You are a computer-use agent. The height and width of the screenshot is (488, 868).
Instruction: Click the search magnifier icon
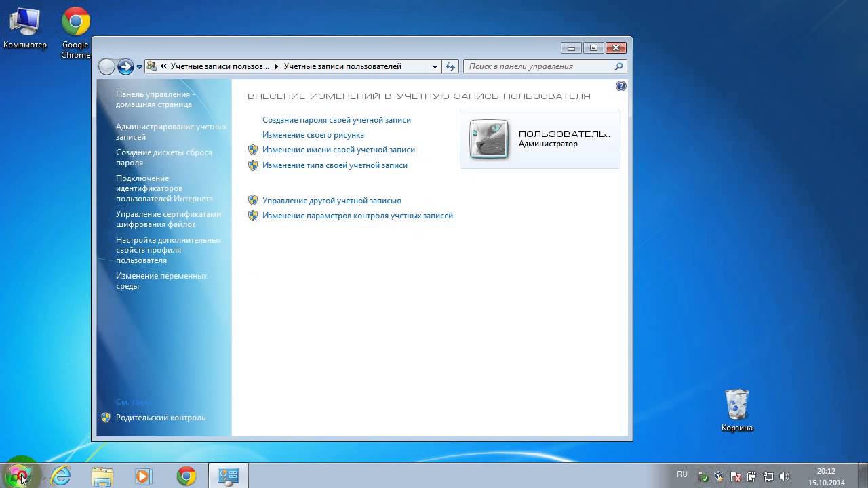point(618,66)
